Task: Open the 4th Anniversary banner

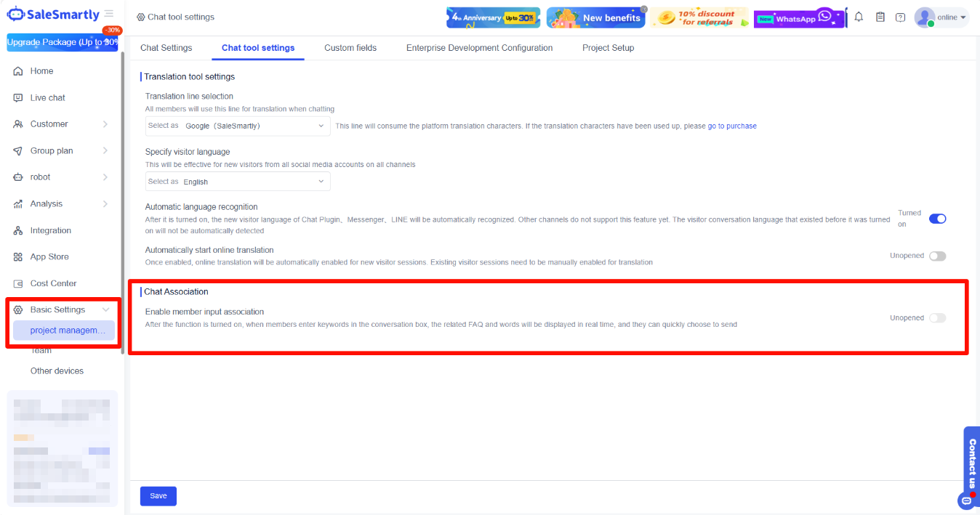Action: coord(494,17)
